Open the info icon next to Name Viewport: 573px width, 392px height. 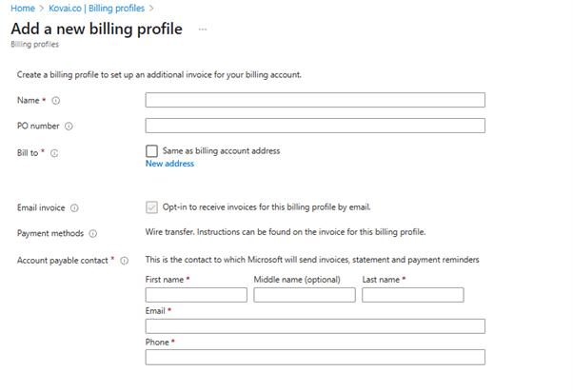coord(55,101)
